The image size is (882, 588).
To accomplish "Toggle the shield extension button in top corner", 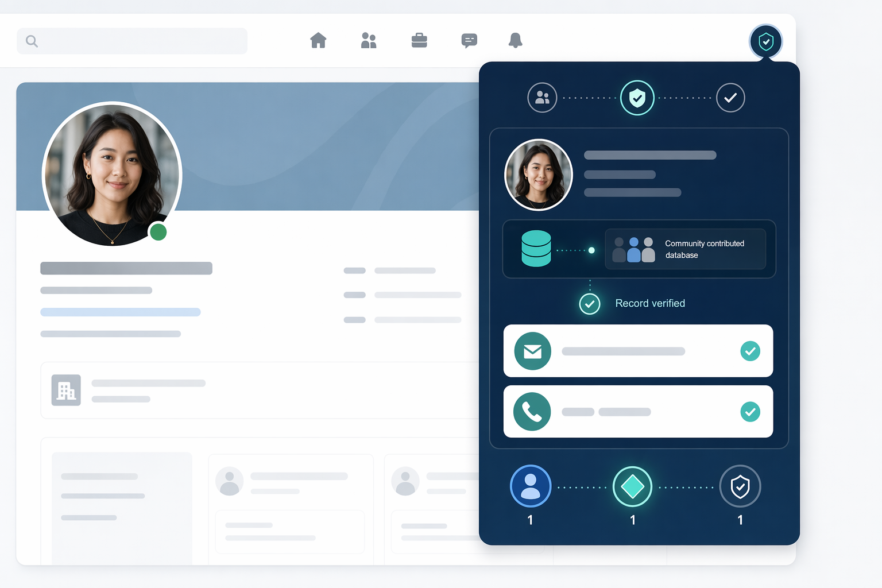I will pos(766,41).
